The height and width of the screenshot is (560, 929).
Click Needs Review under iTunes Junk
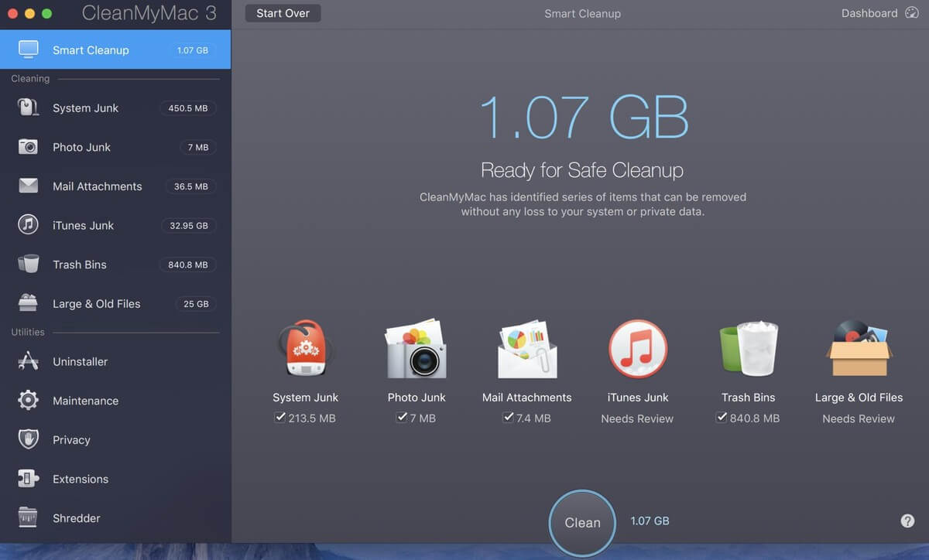637,418
